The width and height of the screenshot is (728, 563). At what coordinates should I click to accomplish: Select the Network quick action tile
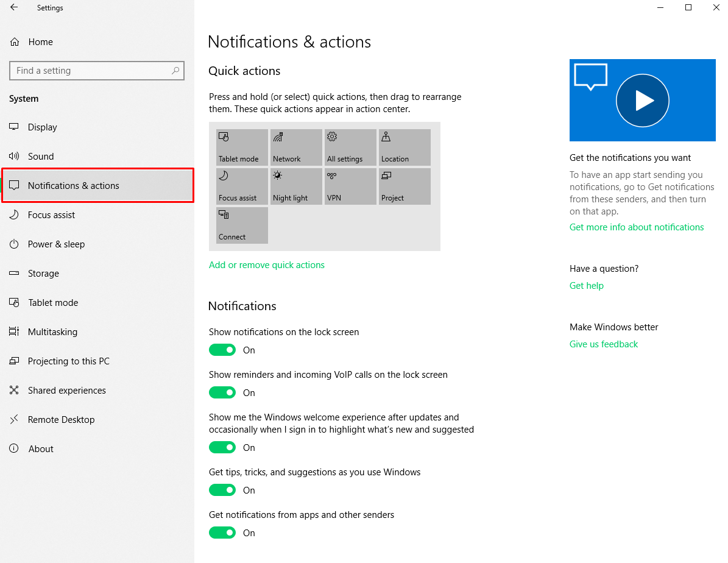click(296, 147)
